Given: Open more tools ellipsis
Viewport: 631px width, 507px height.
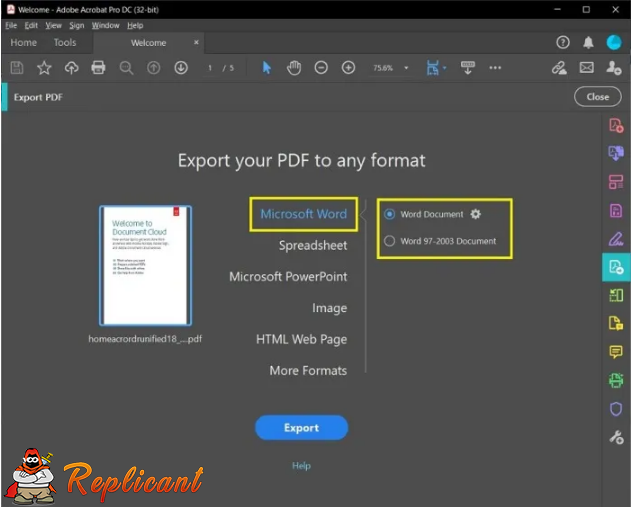Looking at the screenshot, I should tap(495, 68).
